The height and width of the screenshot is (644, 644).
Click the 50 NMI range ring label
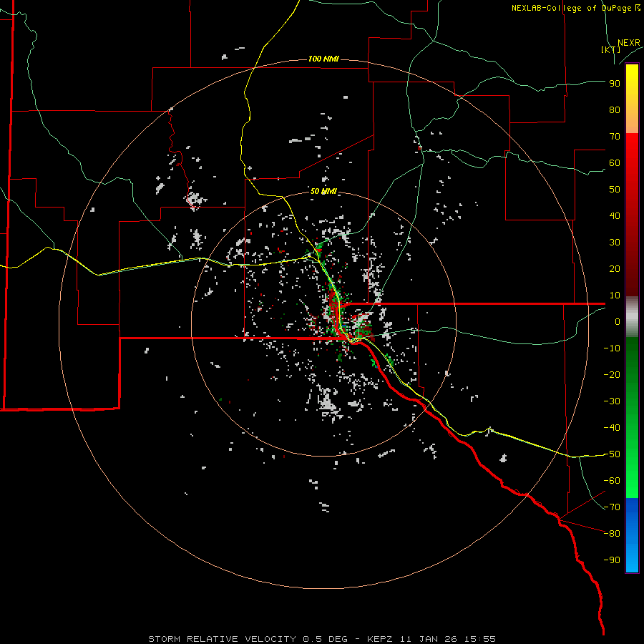tap(323, 191)
